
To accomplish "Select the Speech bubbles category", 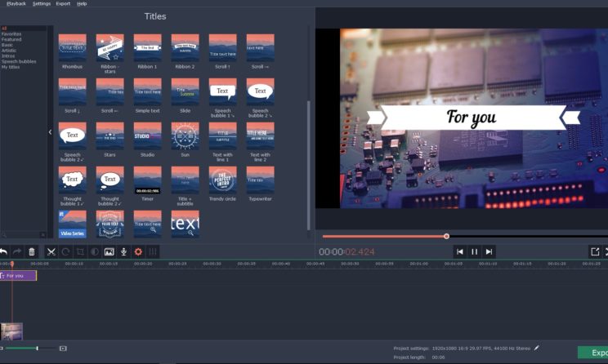I will point(18,61).
